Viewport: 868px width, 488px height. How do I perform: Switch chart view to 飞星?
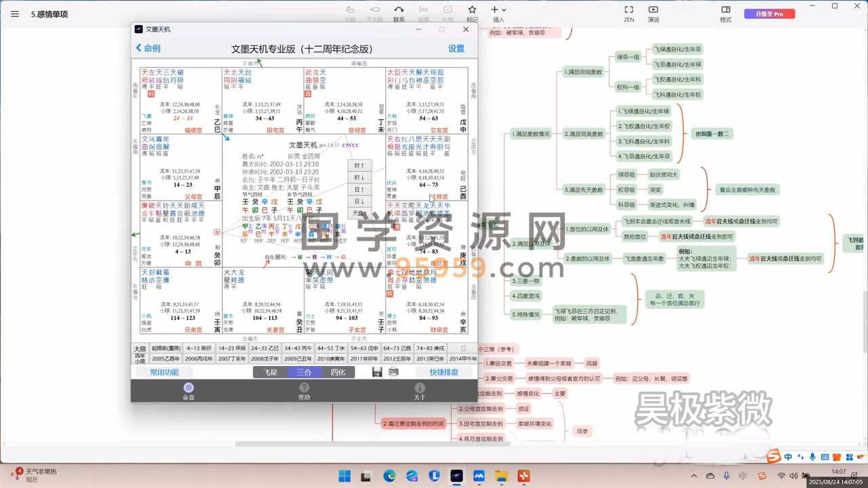270,372
